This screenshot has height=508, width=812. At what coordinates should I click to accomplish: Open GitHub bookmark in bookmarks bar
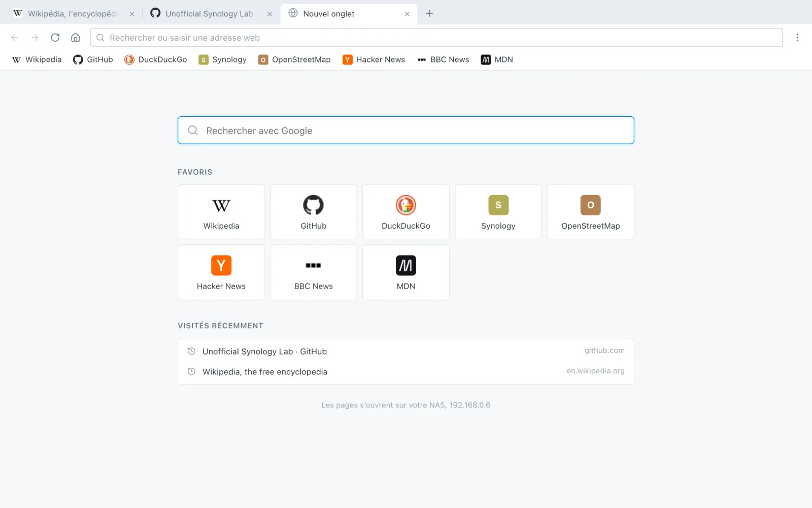[x=93, y=59]
